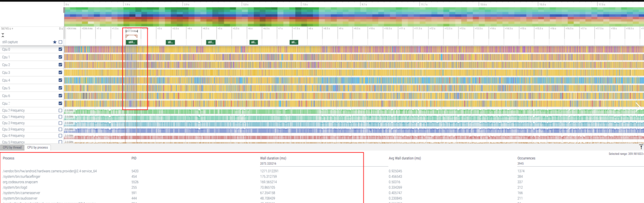
Task: Click PID value 5526
Action: point(135,182)
